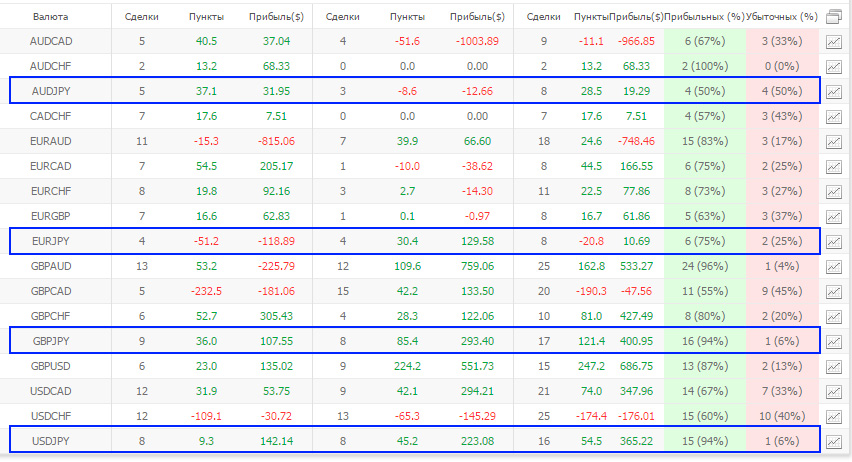852x462 pixels.
Task: Select the GBPCAD currency cell
Action: [x=51, y=291]
